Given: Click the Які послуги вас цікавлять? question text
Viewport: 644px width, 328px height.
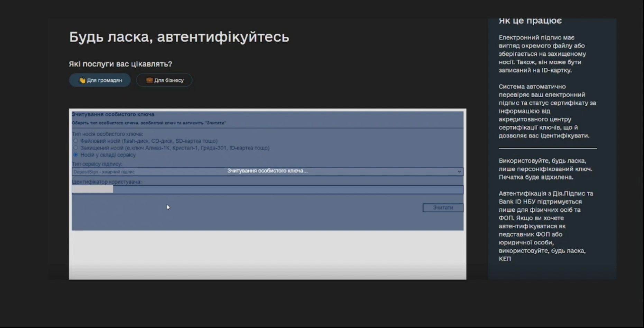Looking at the screenshot, I should point(120,64).
